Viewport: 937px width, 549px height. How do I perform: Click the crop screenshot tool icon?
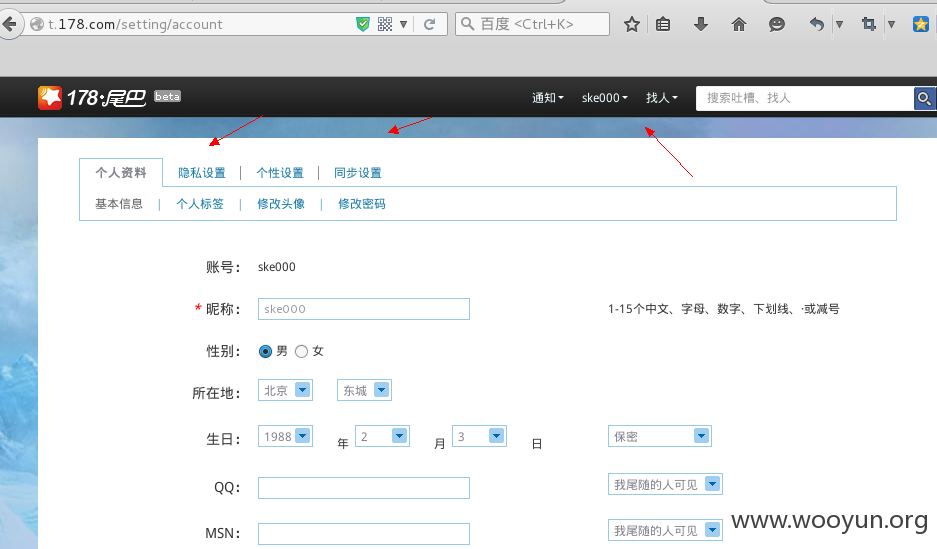coord(869,24)
